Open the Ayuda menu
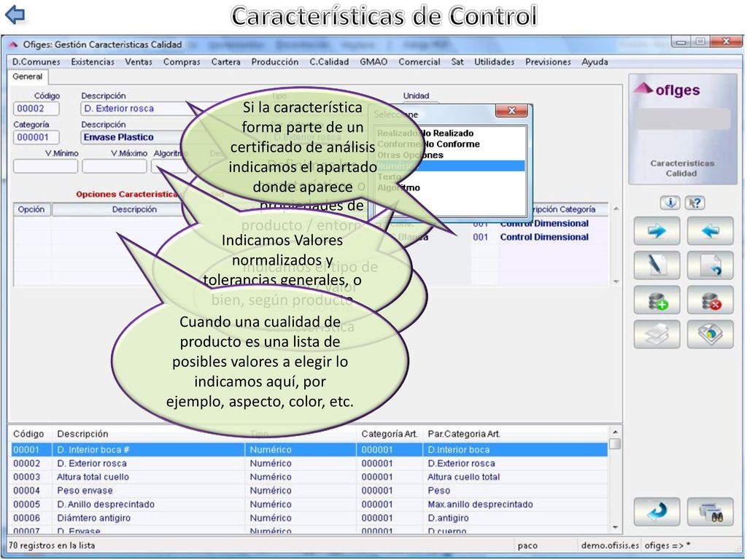 [x=595, y=62]
